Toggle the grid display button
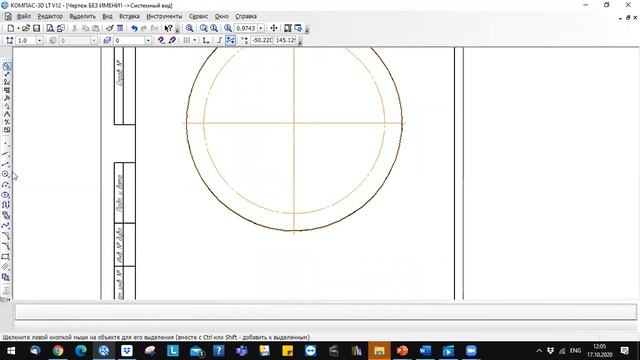The image size is (640, 360). click(x=187, y=40)
